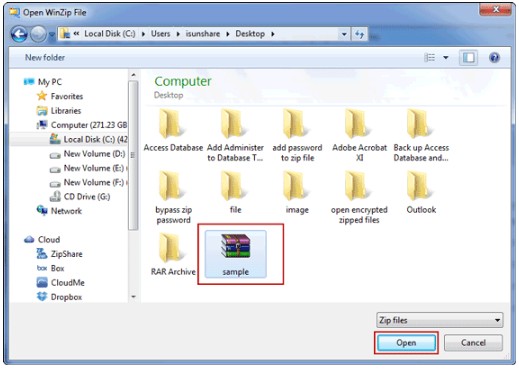Open the view options dropdown arrow
This screenshot has height=369, width=519.
[x=446, y=58]
